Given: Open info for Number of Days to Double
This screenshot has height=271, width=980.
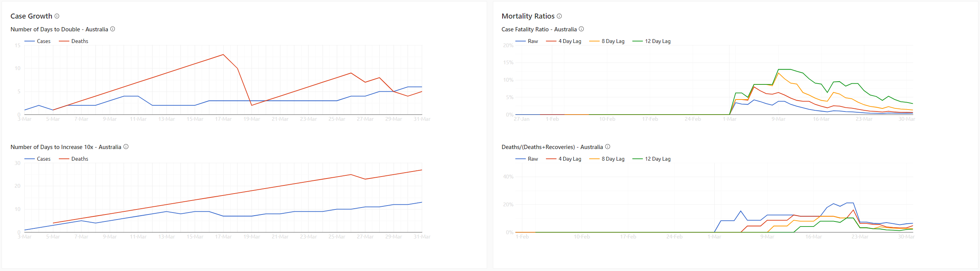Looking at the screenshot, I should click(113, 29).
